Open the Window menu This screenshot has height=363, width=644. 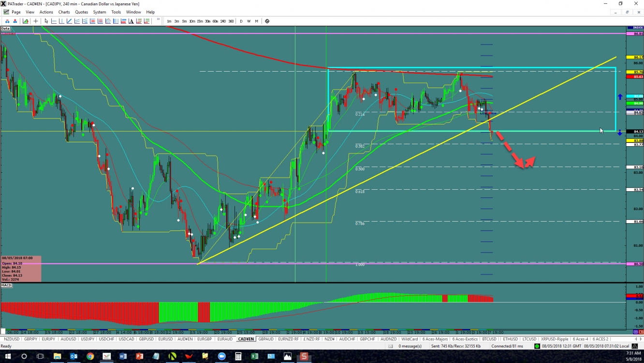133,12
